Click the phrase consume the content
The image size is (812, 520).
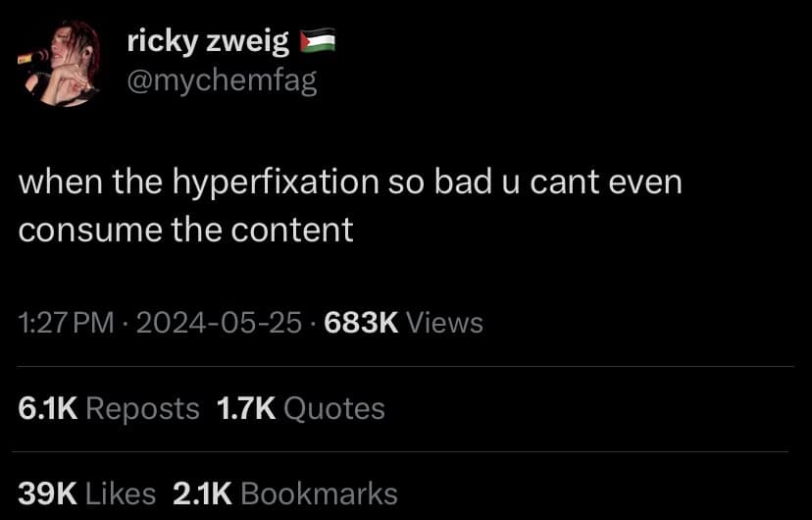point(186,230)
